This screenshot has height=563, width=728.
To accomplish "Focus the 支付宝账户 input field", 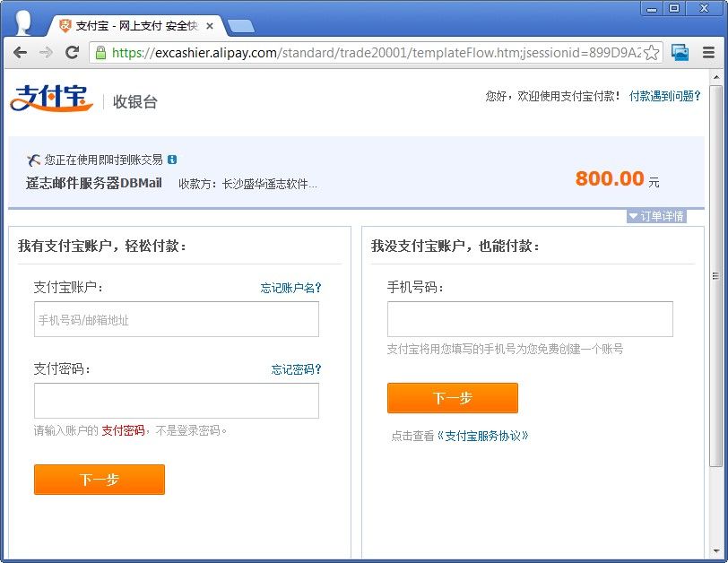I will click(177, 319).
